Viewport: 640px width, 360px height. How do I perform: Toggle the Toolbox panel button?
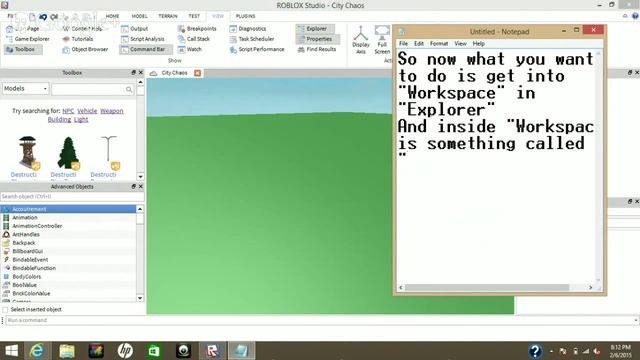coord(23,49)
